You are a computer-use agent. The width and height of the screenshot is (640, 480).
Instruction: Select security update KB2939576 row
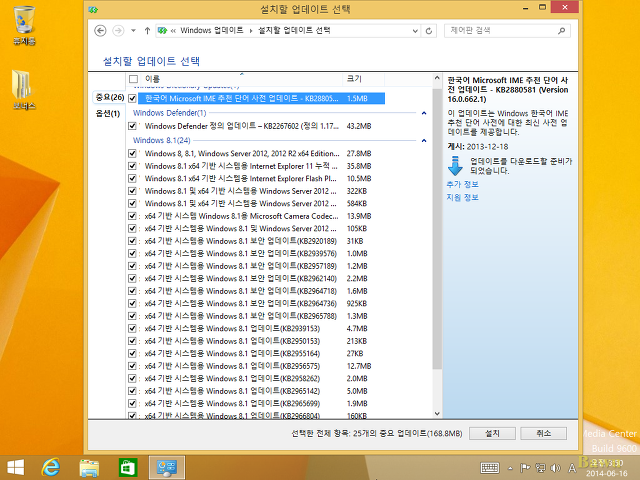point(256,253)
